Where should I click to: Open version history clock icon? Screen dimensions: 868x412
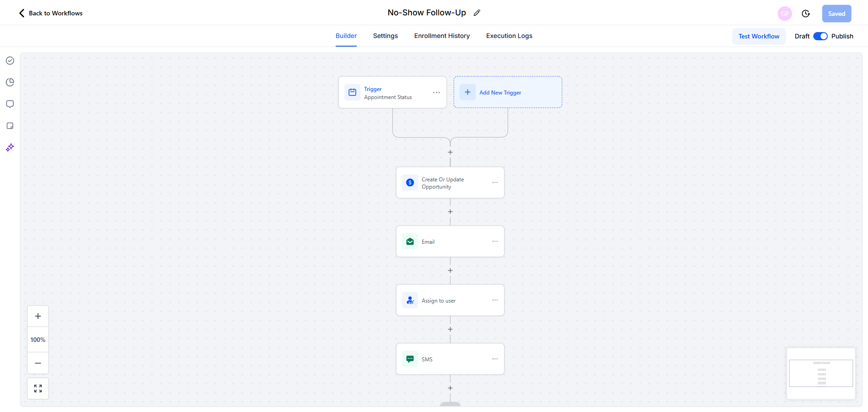[x=806, y=14]
